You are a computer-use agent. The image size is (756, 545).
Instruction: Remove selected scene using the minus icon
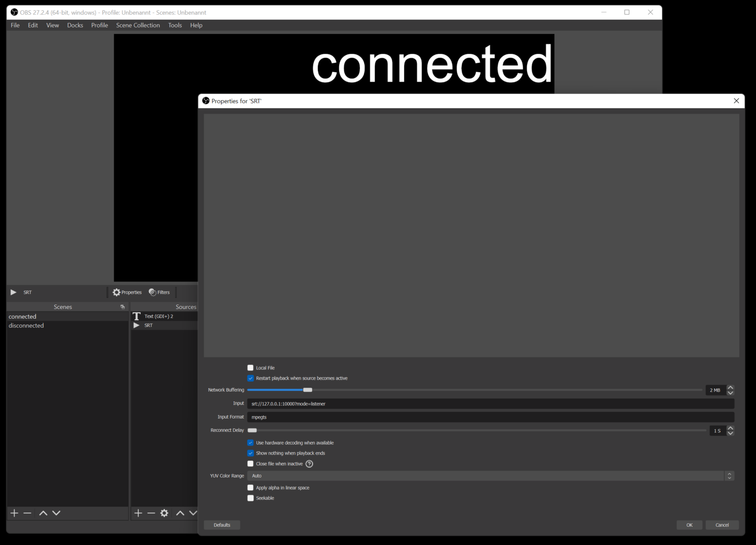[x=28, y=513]
